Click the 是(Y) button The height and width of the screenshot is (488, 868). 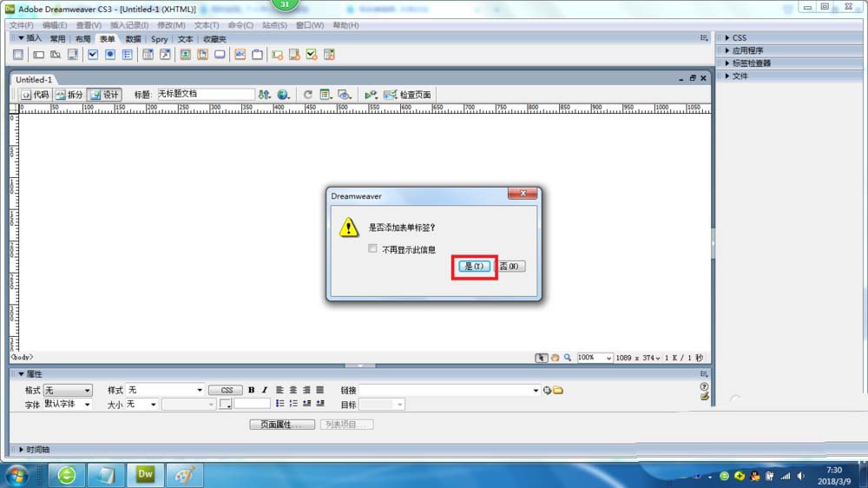(x=474, y=267)
